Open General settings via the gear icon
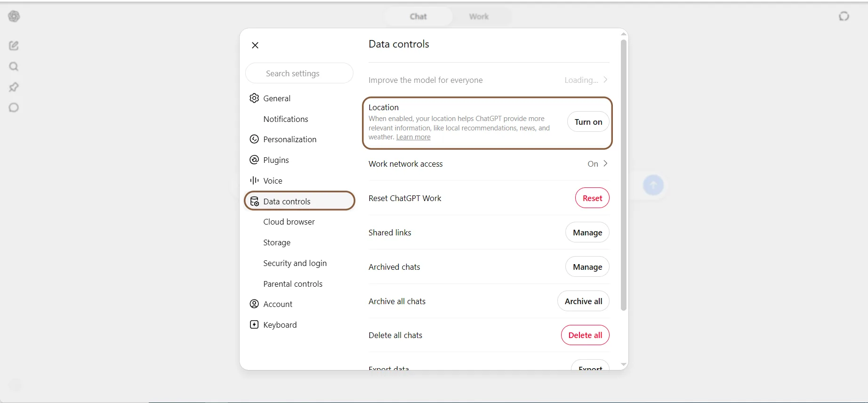 point(254,98)
